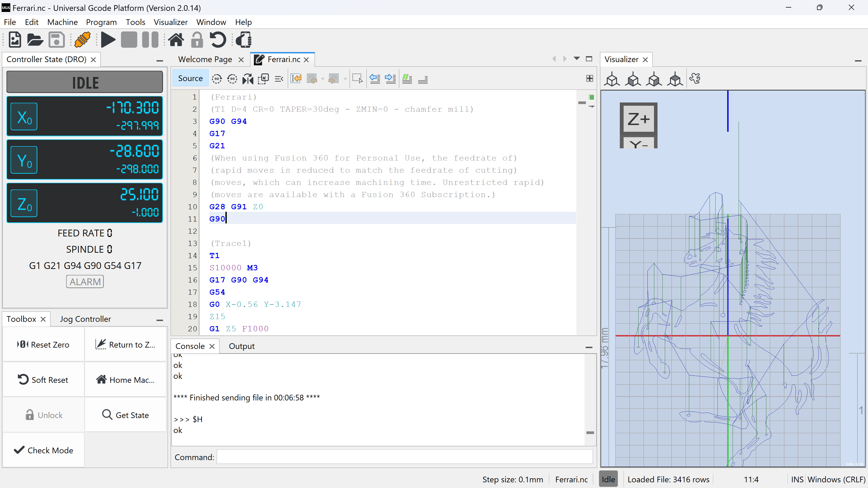
Task: Click the green comment lines icon
Action: click(407, 79)
